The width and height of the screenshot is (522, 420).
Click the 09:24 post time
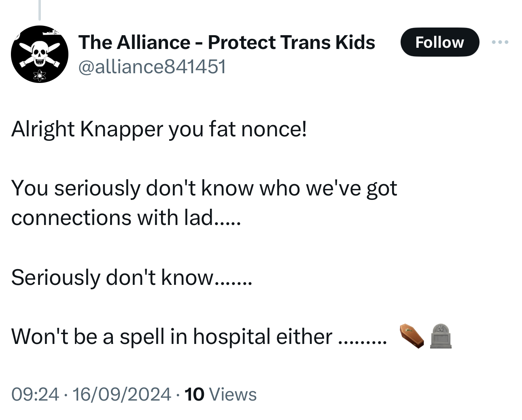click(x=35, y=394)
